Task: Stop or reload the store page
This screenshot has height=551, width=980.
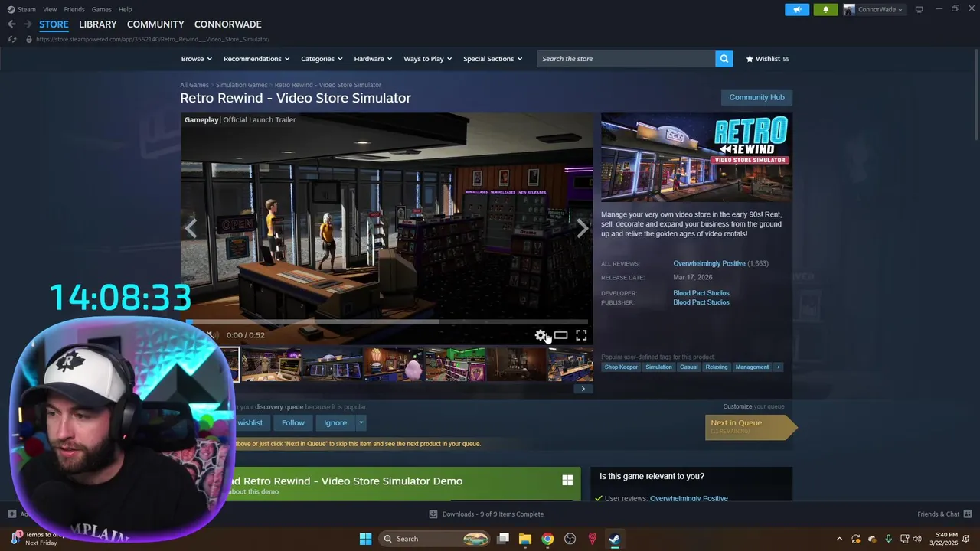Action: click(x=11, y=39)
